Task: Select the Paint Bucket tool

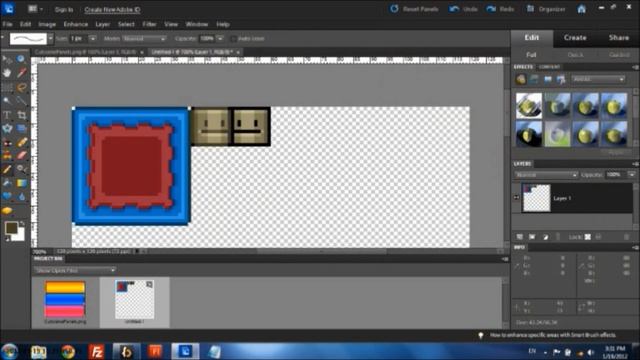Action: coord(7,183)
